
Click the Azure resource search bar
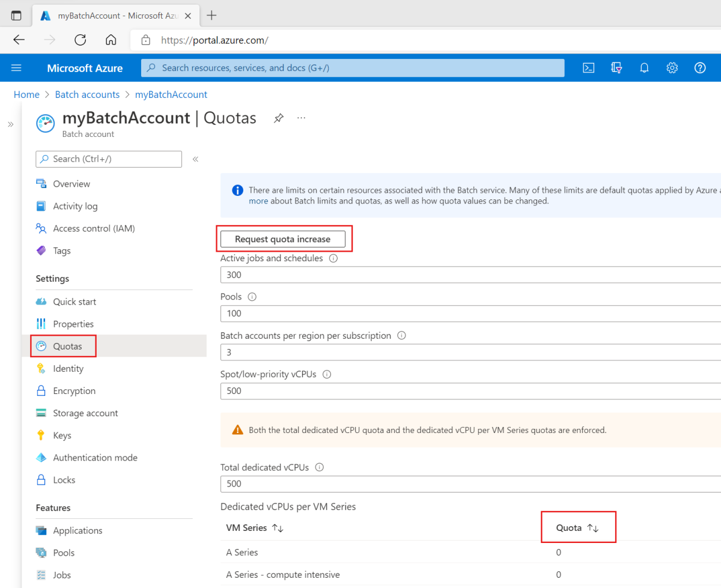coord(352,67)
